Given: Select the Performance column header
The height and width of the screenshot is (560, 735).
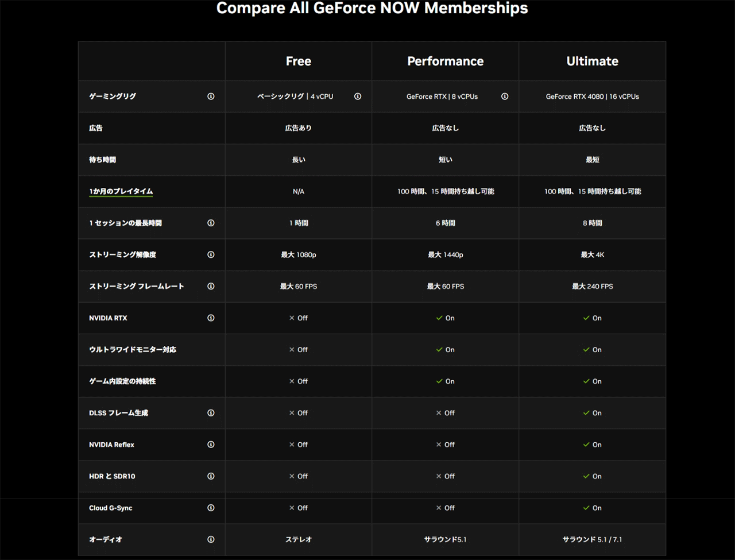Looking at the screenshot, I should 446,61.
